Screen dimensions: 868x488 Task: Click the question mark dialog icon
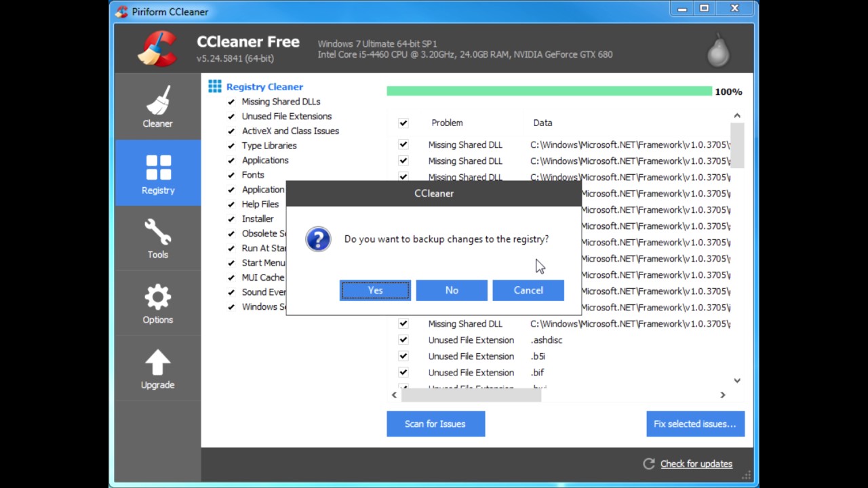pyautogui.click(x=318, y=239)
